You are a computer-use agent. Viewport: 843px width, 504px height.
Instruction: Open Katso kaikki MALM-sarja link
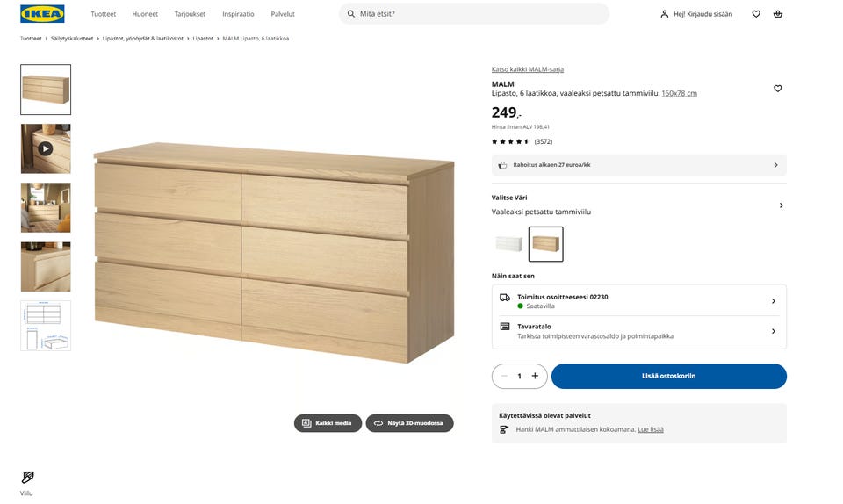527,69
